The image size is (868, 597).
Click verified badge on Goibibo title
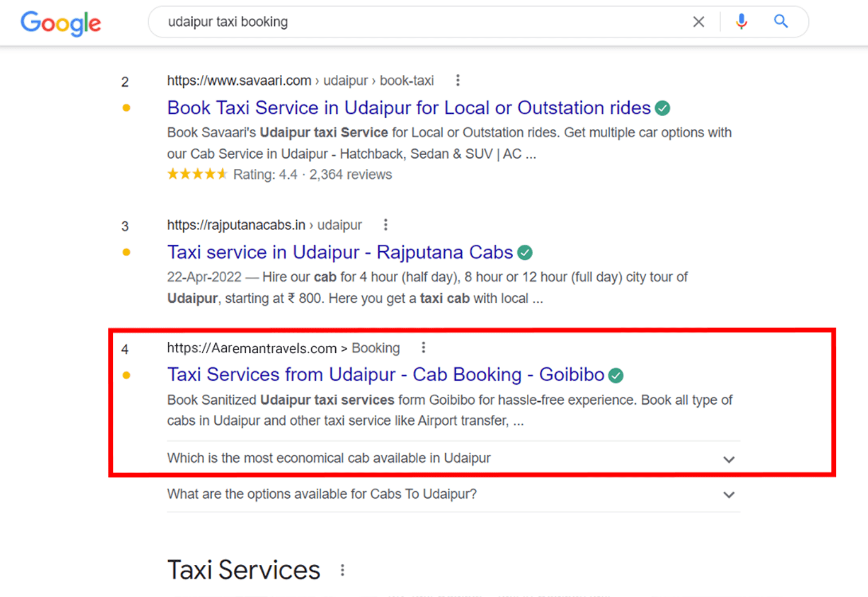point(616,375)
